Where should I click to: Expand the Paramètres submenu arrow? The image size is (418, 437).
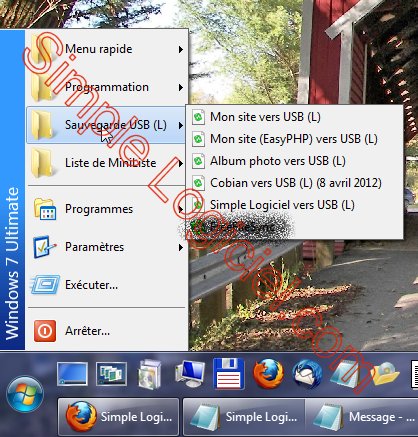pos(181,247)
